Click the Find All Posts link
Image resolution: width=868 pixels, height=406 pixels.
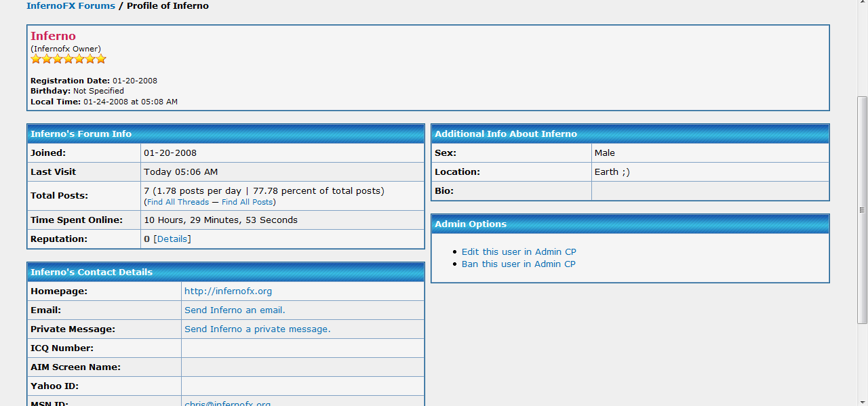tap(247, 202)
